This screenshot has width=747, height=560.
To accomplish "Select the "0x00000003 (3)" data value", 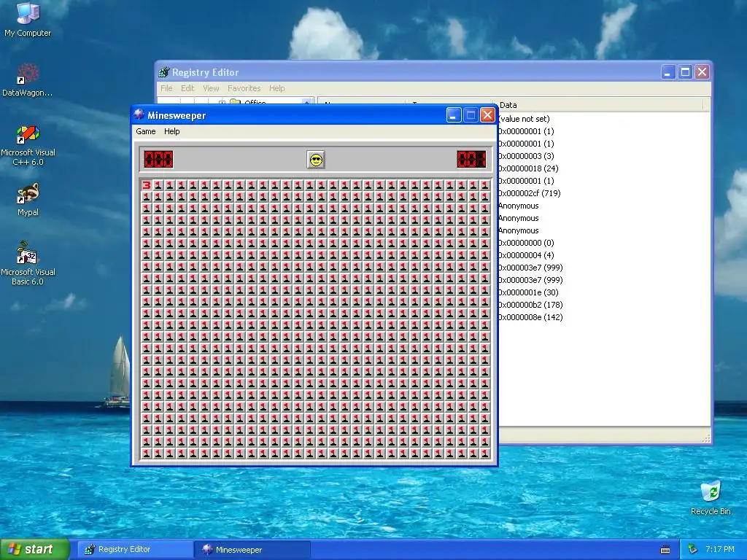I will coord(526,156).
